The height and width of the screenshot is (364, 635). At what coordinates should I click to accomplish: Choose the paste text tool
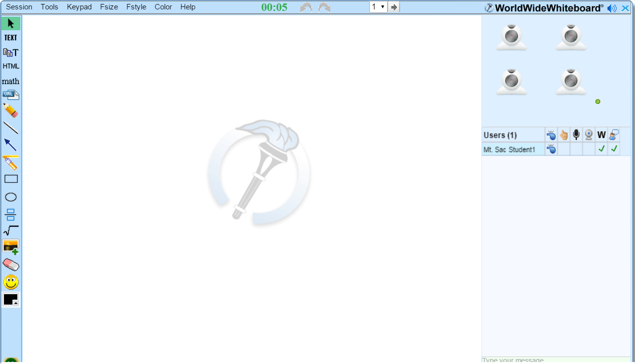[11, 52]
